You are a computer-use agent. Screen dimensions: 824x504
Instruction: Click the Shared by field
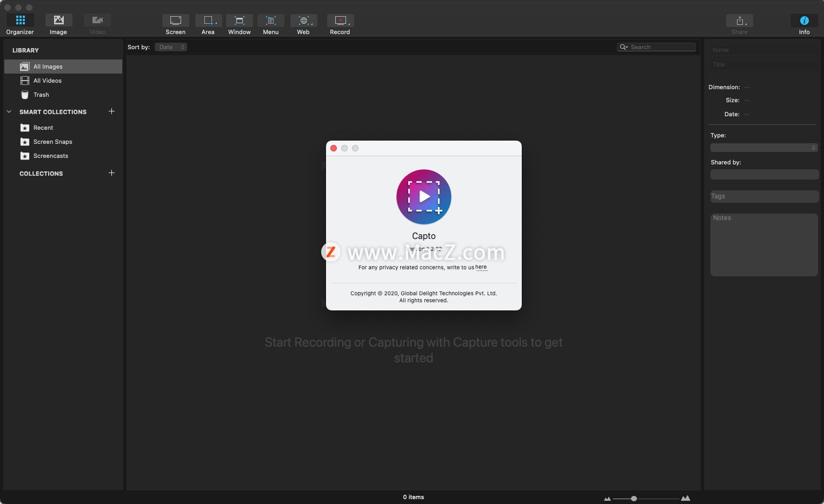click(x=765, y=174)
